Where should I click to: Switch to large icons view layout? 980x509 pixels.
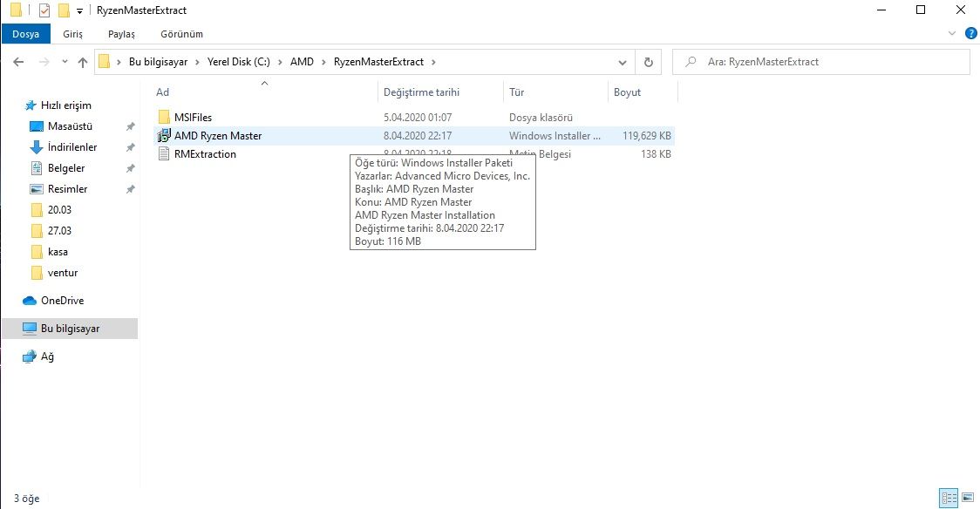pos(968,498)
